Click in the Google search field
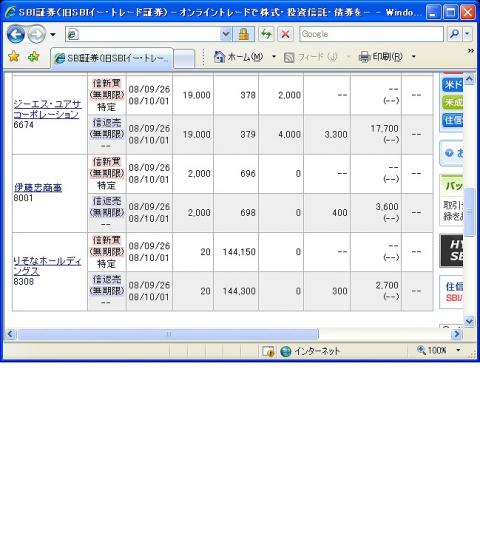The width and height of the screenshot is (480, 548). click(x=371, y=34)
